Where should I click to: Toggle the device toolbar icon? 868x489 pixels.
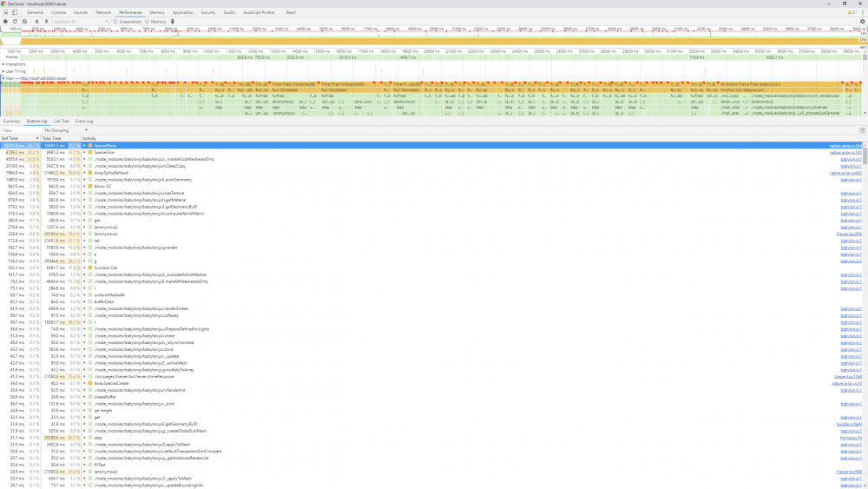(16, 13)
